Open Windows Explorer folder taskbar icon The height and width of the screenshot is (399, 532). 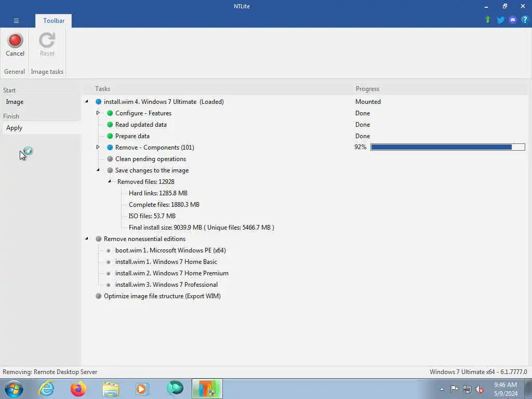111,389
